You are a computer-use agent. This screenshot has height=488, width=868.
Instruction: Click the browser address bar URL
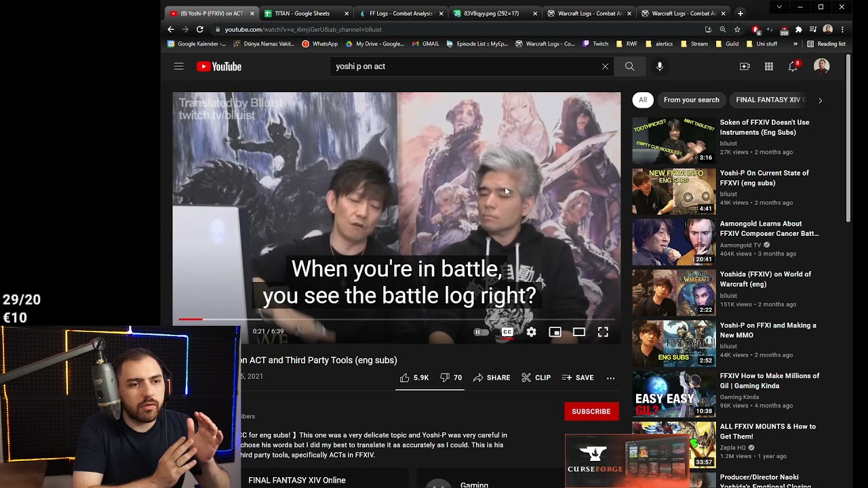(303, 29)
